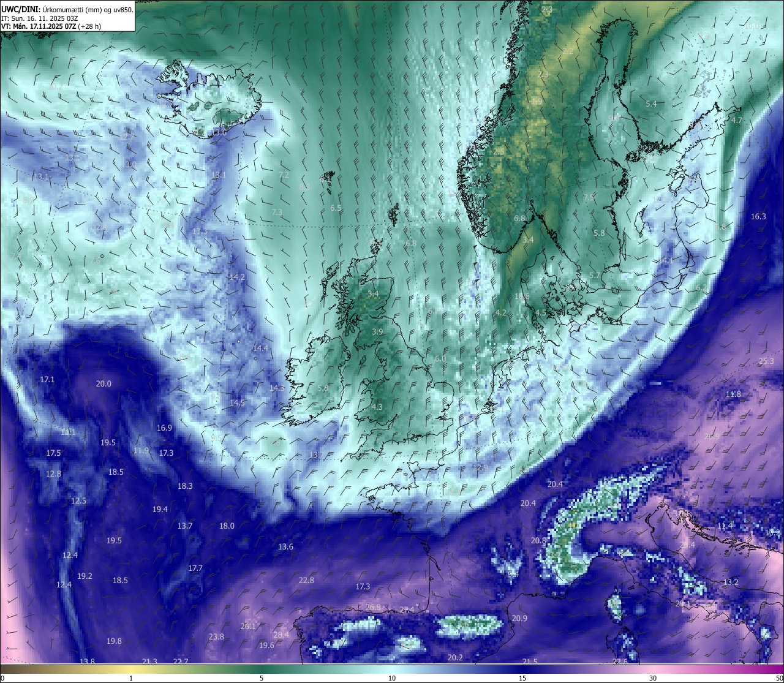784x683 pixels.
Task: Click the 4.7 value label
Action: point(737,121)
